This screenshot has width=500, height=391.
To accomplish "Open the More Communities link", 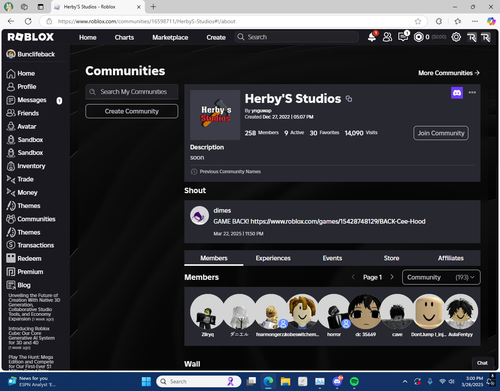I will click(x=449, y=73).
